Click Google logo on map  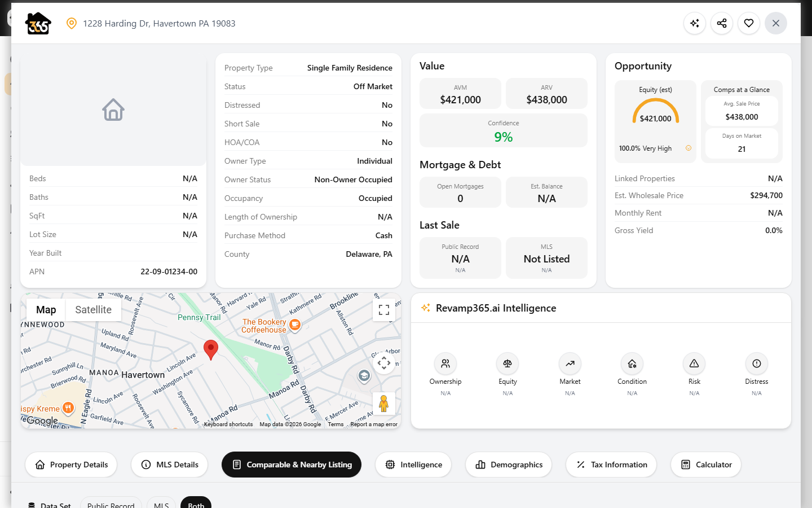pyautogui.click(x=42, y=421)
